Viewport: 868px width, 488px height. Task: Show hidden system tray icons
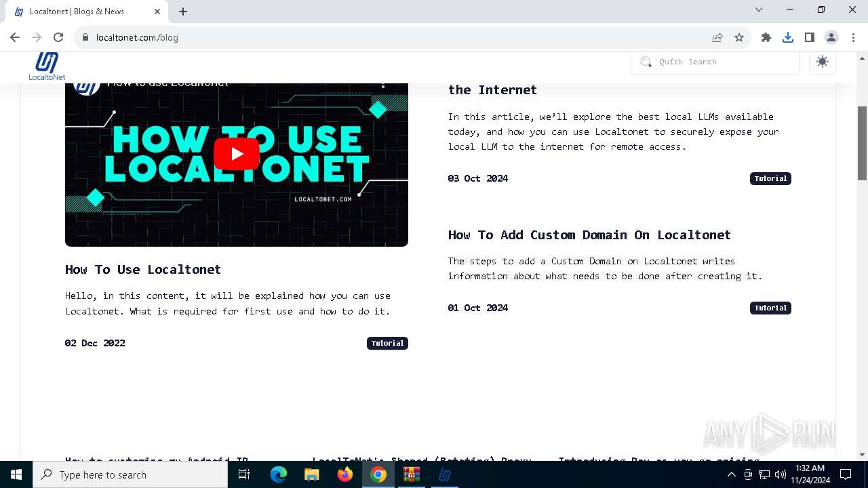point(731,474)
